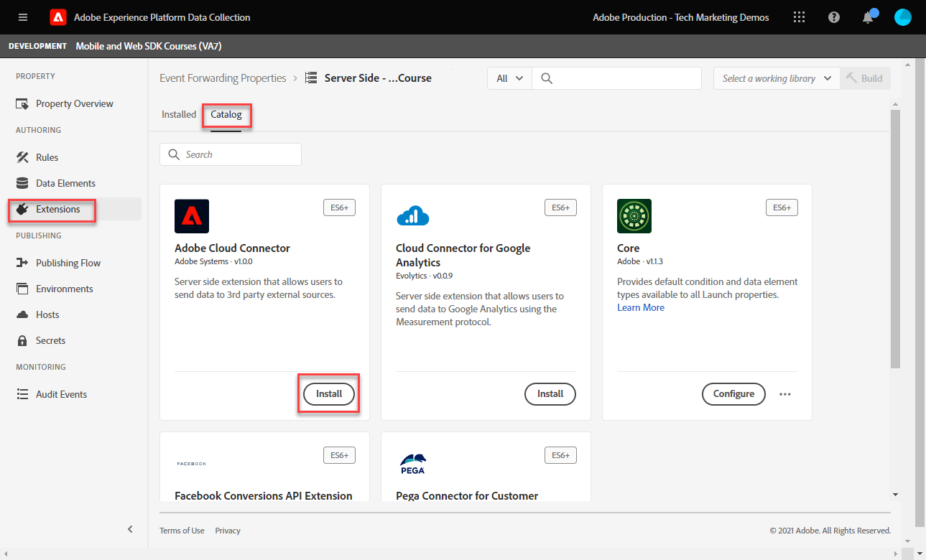This screenshot has width=926, height=560.
Task: Open the Core extension more options menu
Action: pyautogui.click(x=785, y=394)
